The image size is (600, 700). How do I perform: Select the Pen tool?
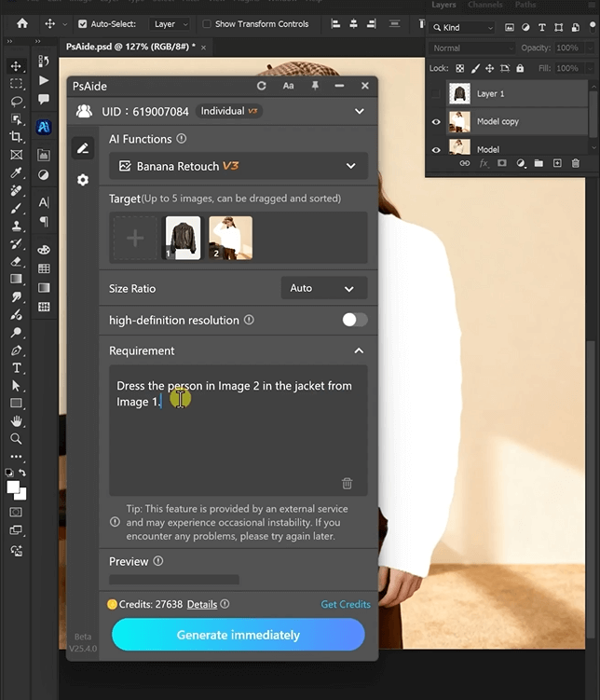coord(16,350)
